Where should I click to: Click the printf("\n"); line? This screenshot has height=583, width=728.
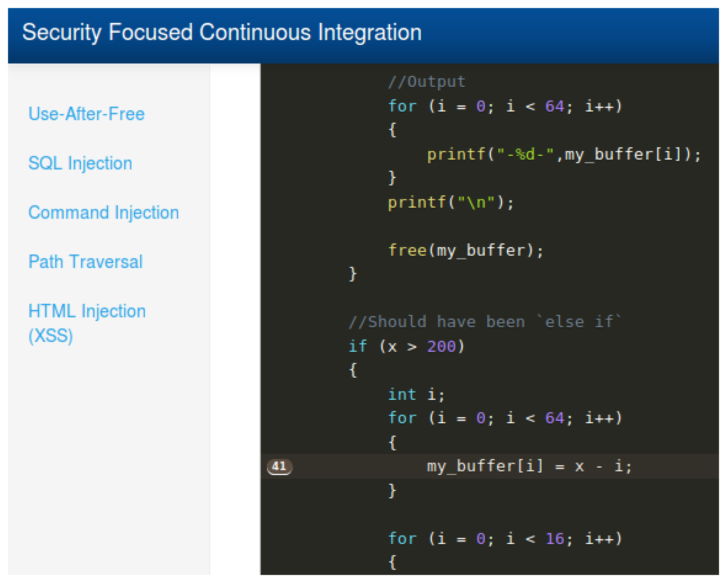[x=451, y=203]
